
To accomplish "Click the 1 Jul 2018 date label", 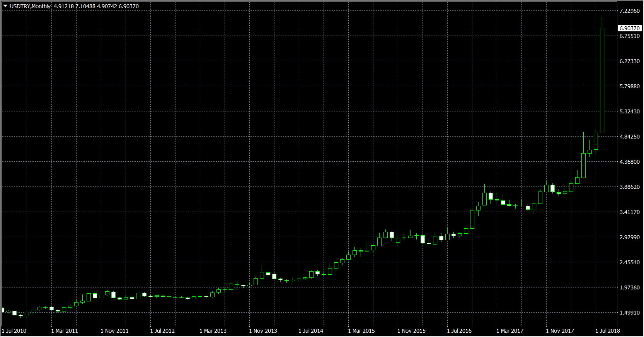I will click(x=608, y=331).
